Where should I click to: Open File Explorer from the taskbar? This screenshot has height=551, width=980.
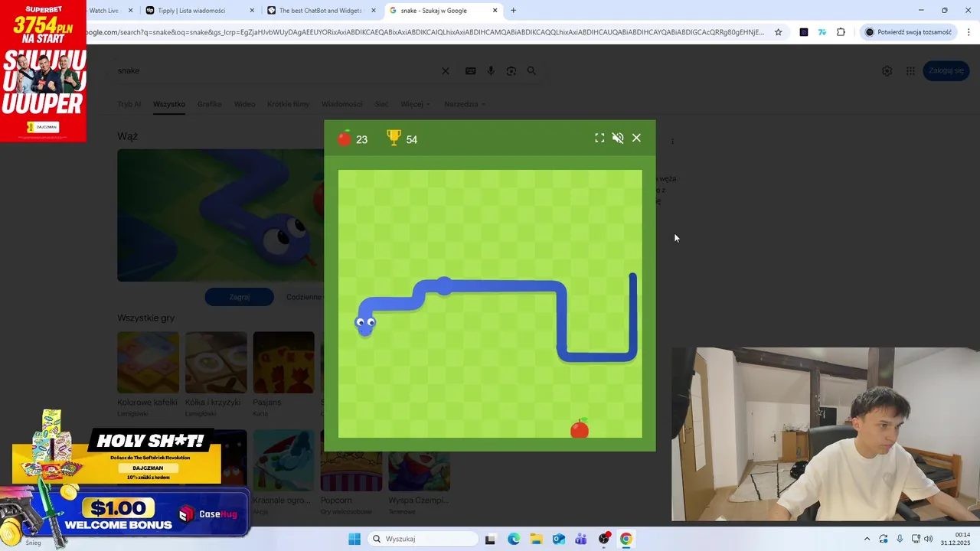[x=536, y=539]
